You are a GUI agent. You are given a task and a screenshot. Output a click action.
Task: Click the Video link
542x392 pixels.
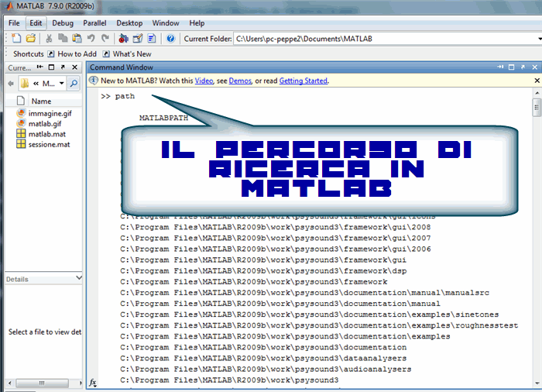click(204, 81)
